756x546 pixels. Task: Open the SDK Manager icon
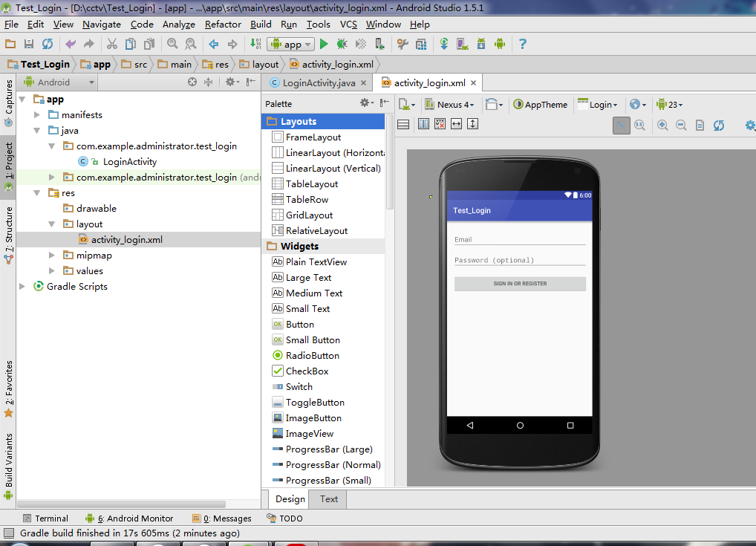pyautogui.click(x=481, y=45)
